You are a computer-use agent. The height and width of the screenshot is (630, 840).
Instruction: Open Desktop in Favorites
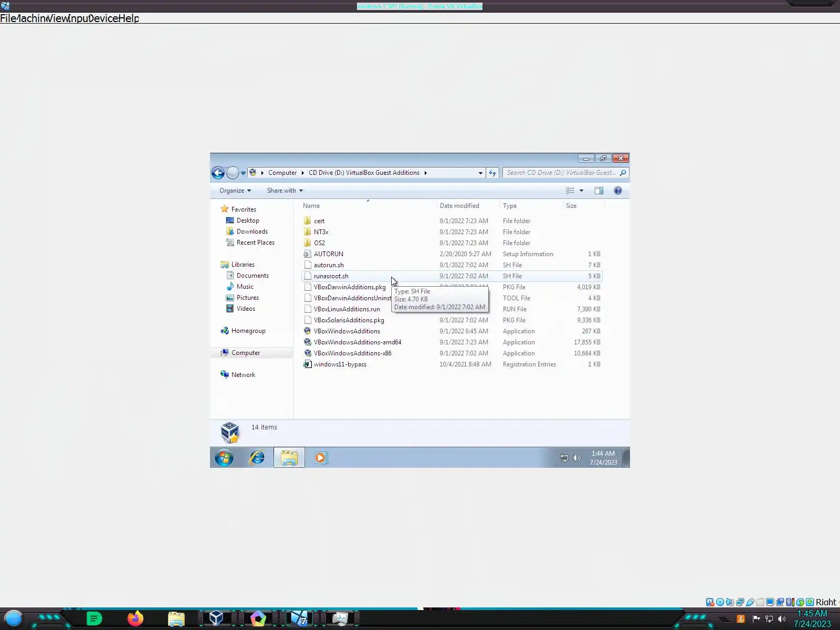click(x=248, y=220)
